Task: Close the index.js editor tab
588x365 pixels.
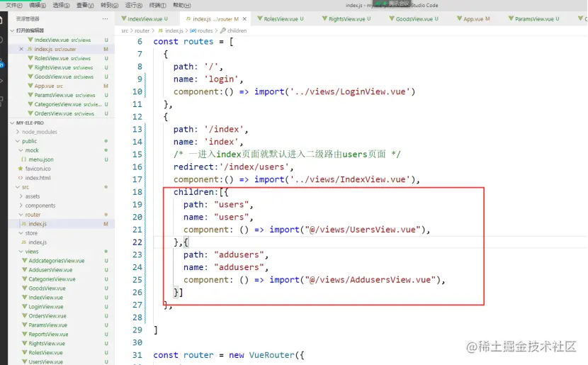Action: [244, 18]
